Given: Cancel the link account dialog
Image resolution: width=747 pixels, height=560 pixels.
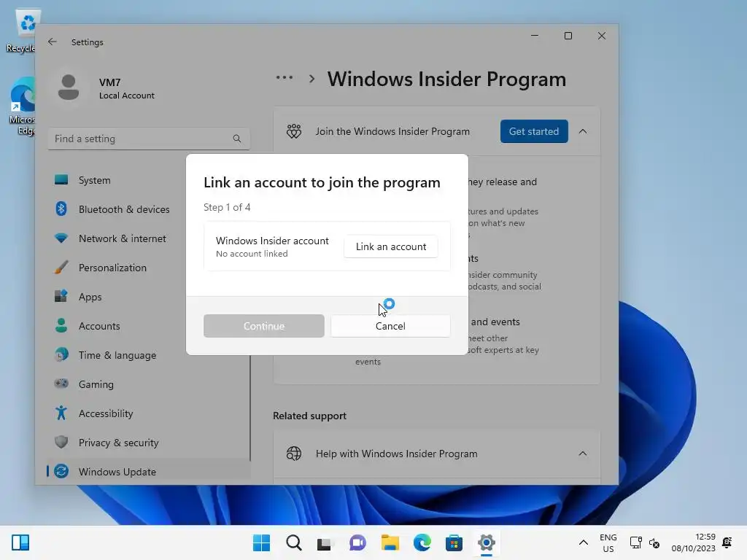Looking at the screenshot, I should [x=390, y=326].
